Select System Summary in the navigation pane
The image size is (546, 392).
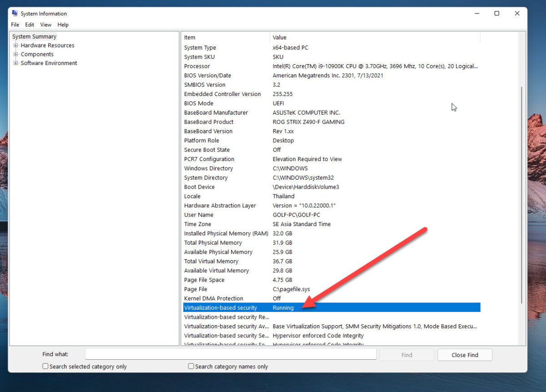click(x=34, y=36)
